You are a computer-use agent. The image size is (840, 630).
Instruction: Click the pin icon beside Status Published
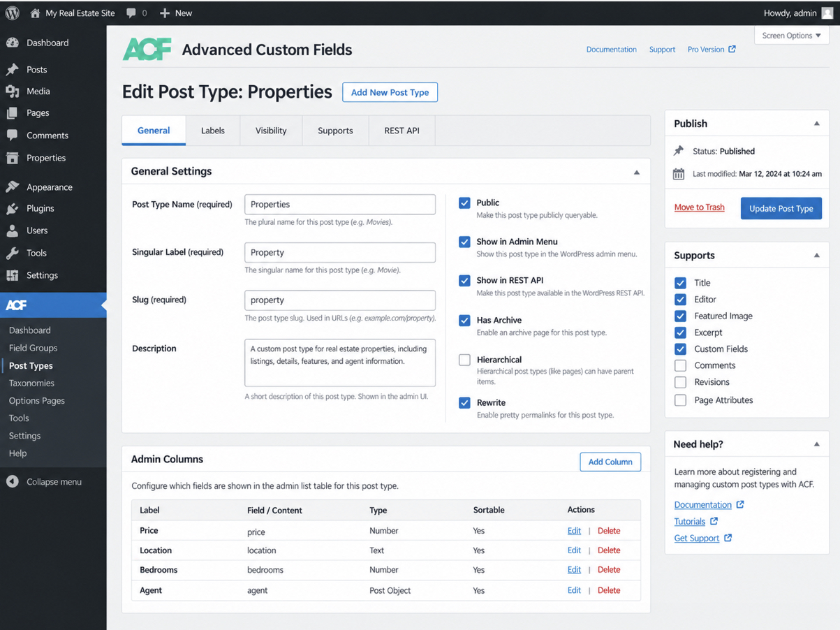tap(679, 151)
